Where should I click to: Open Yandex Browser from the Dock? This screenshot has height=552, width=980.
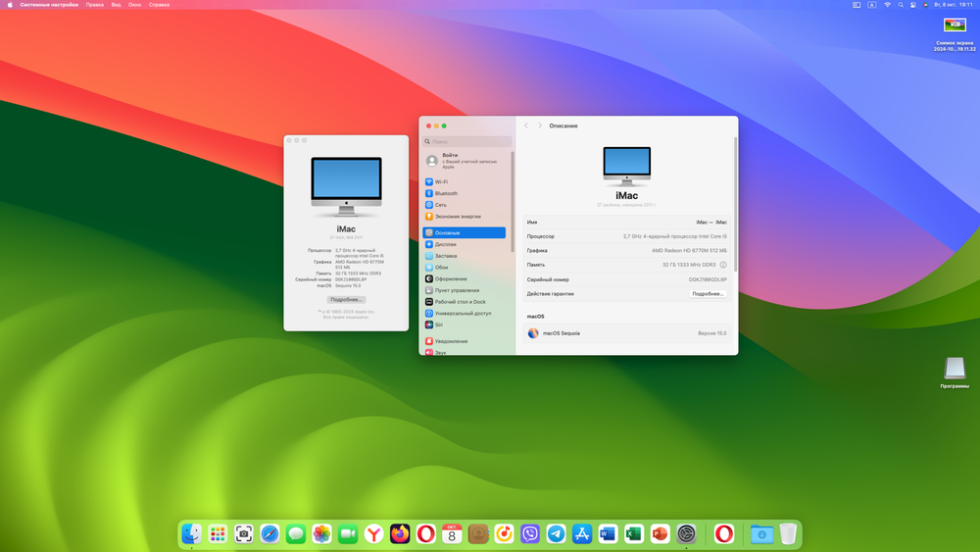373,534
